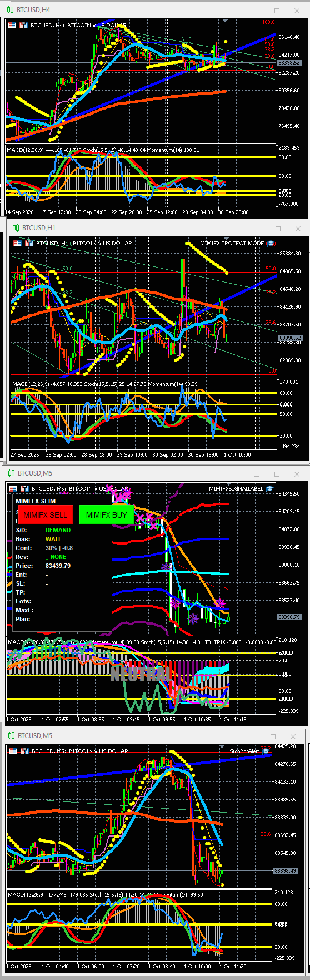Open one-click trading icon in StopBotAlert chart
The width and height of the screenshot is (310, 980).
click(13, 751)
